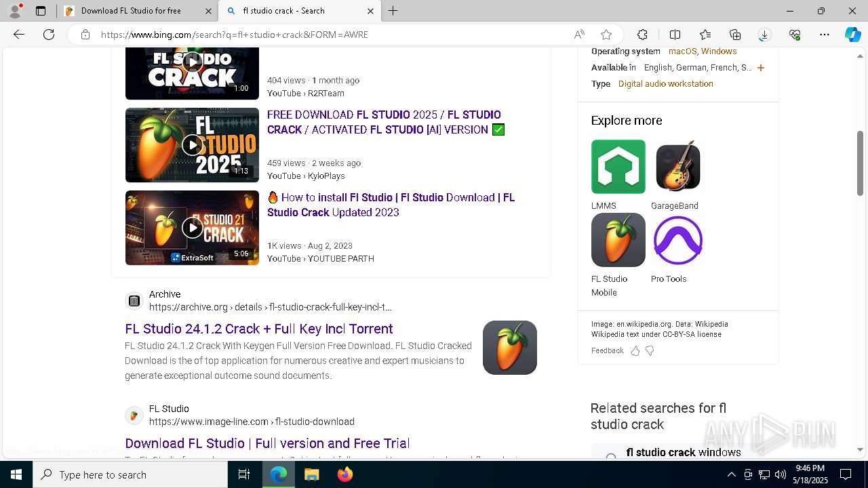Open the tab actions menu icon

[41, 11]
